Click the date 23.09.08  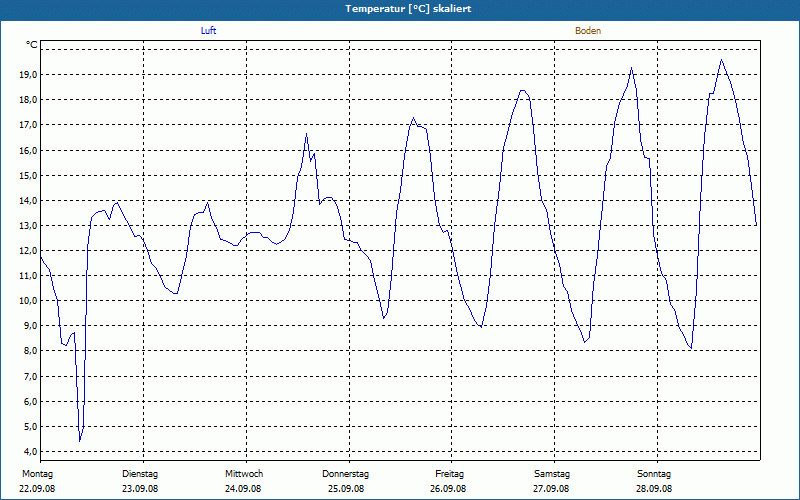click(140, 489)
